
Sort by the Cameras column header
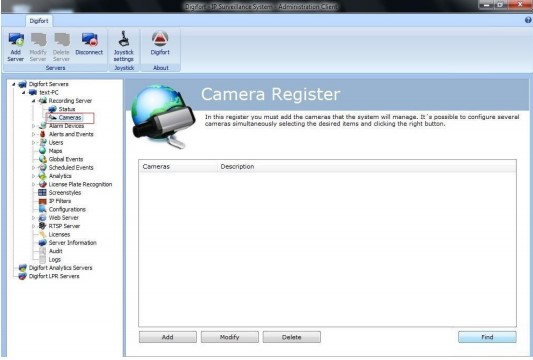click(178, 167)
